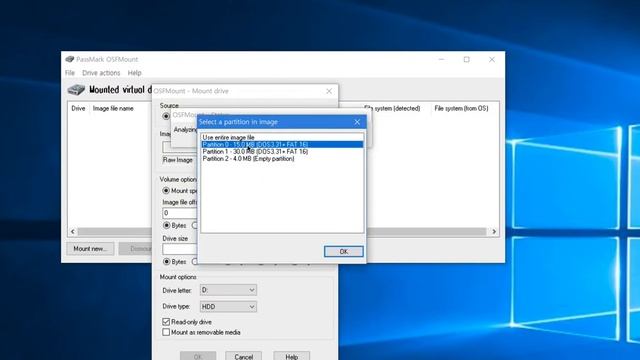Screen dimensions: 640x360
Task: Click the Image file offset input field
Action: pyautogui.click(x=180, y=213)
